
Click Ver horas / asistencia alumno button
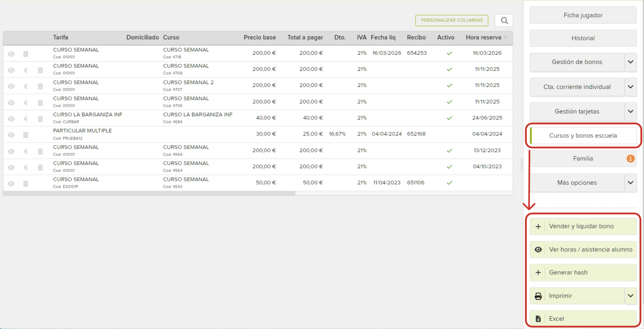click(583, 249)
